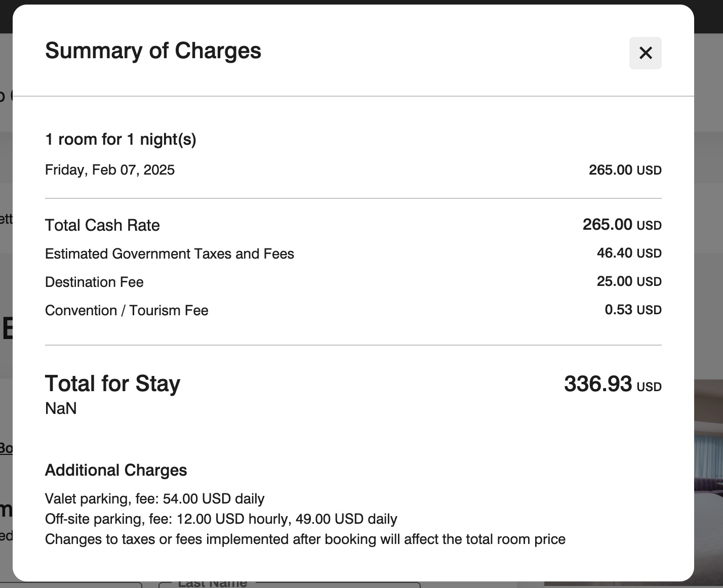The height and width of the screenshot is (588, 723).
Task: Click the NaN text under Total for Stay
Action: pyautogui.click(x=61, y=408)
